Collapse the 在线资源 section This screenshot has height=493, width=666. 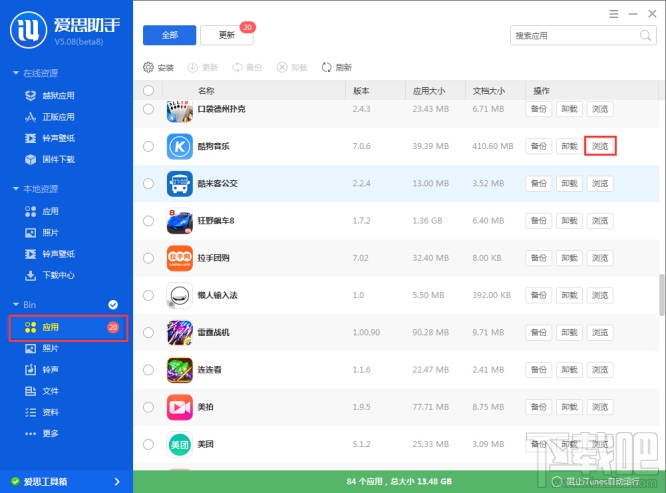tap(16, 73)
